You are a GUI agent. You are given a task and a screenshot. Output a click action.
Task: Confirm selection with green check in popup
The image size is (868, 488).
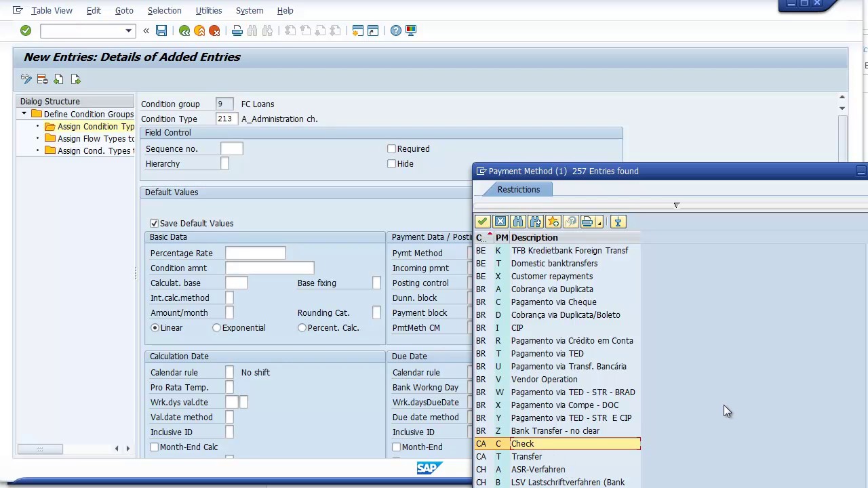tap(483, 222)
